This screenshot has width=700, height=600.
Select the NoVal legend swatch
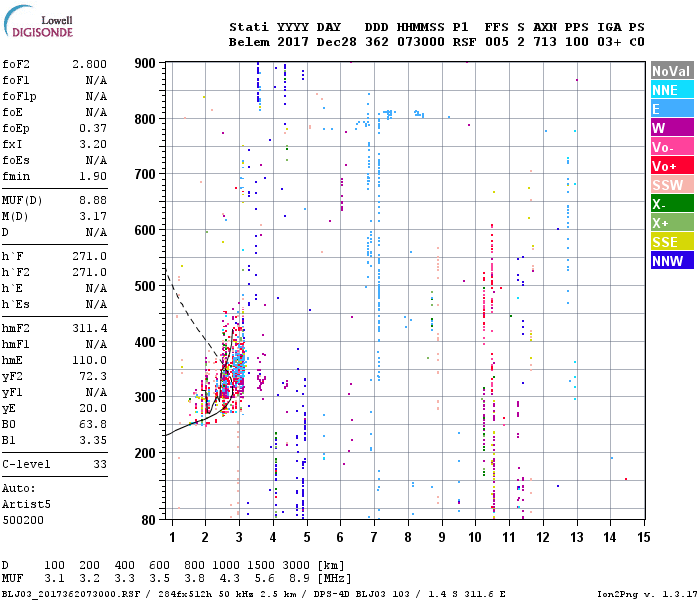pos(672,71)
